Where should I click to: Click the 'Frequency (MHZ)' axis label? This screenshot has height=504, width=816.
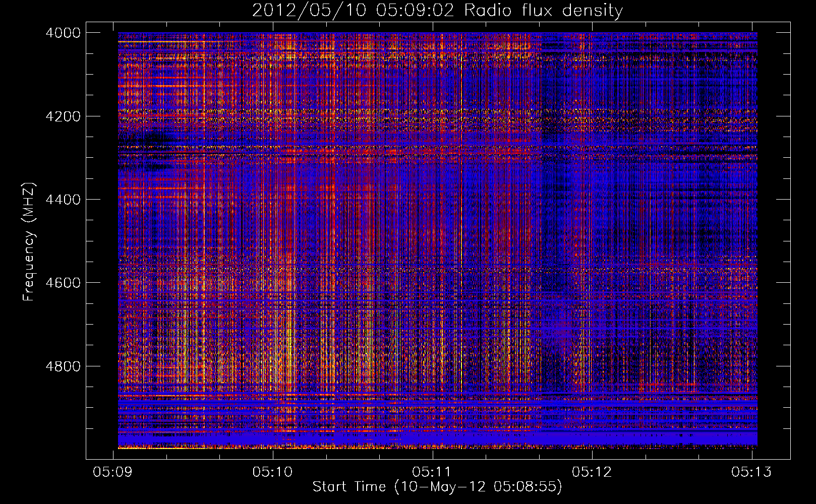click(x=29, y=242)
